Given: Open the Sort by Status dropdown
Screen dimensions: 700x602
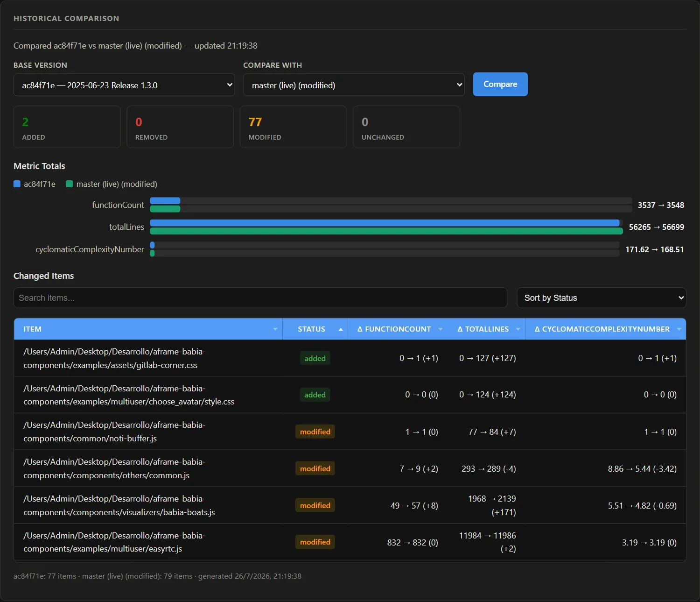Looking at the screenshot, I should 602,297.
